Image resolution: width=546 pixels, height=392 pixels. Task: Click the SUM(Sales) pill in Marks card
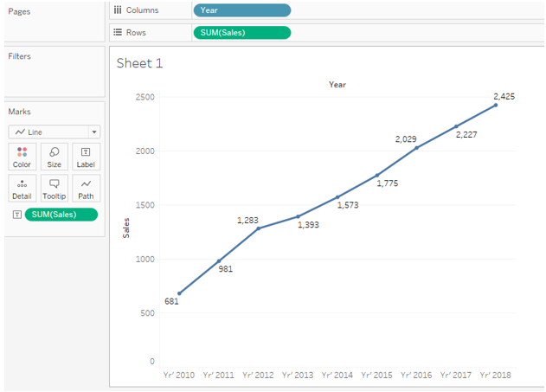61,215
